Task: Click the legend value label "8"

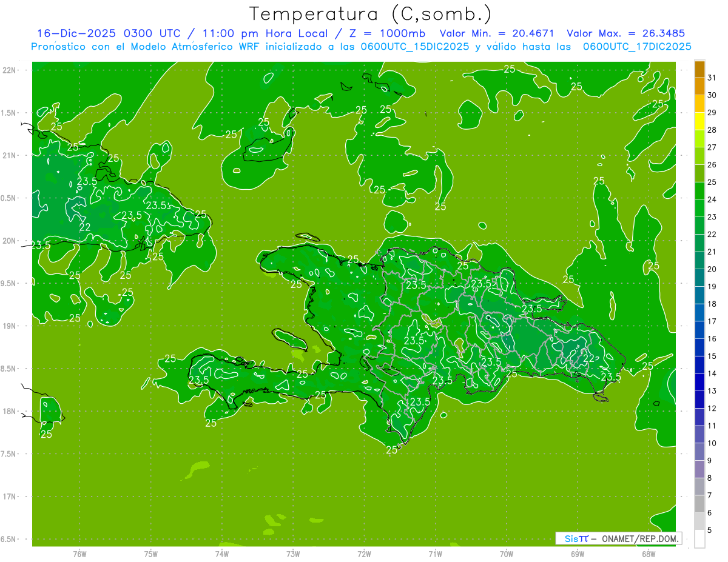Action: click(710, 478)
